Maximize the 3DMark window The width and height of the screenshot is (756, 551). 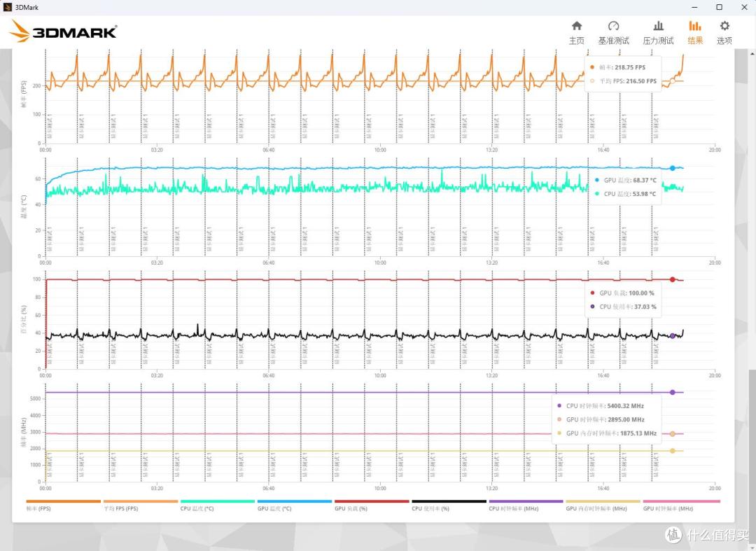(x=719, y=7)
